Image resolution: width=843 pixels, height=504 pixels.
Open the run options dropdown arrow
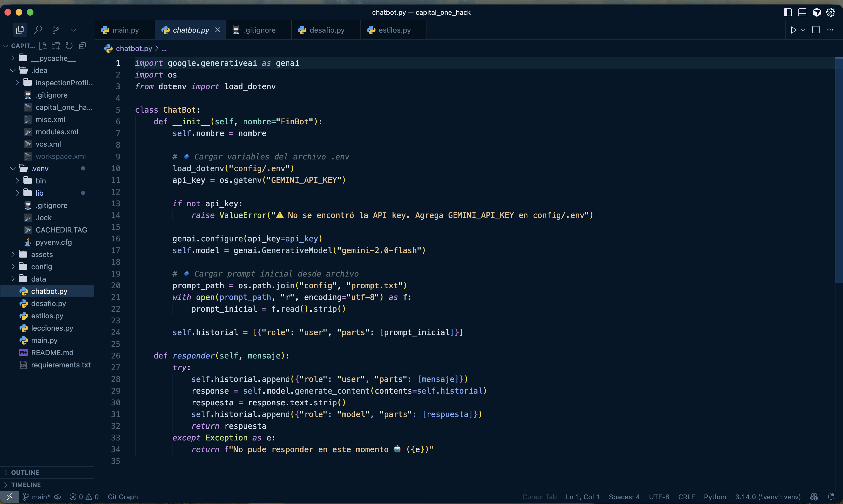coord(803,30)
